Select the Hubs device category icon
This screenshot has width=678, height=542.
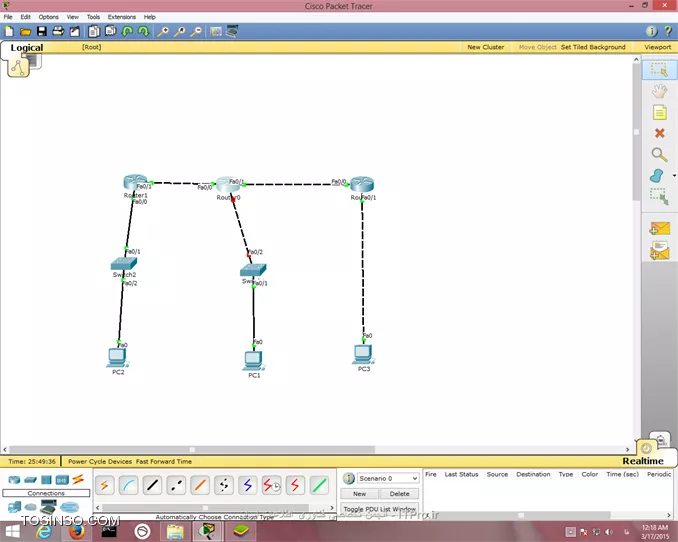point(46,480)
